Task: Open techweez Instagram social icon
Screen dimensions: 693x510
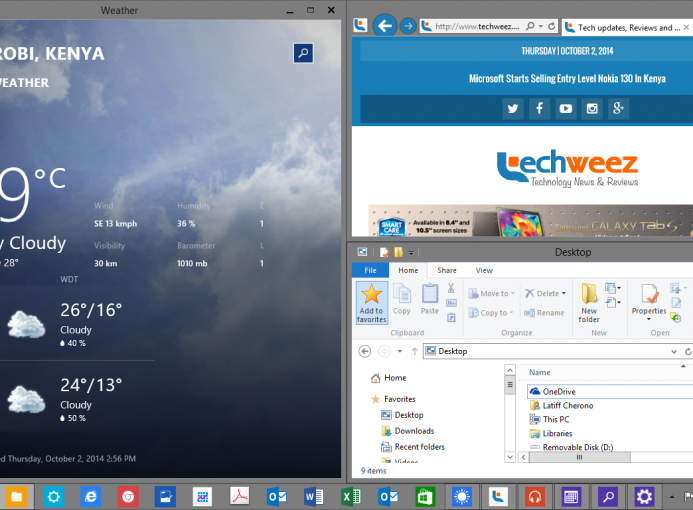Action: pos(592,108)
